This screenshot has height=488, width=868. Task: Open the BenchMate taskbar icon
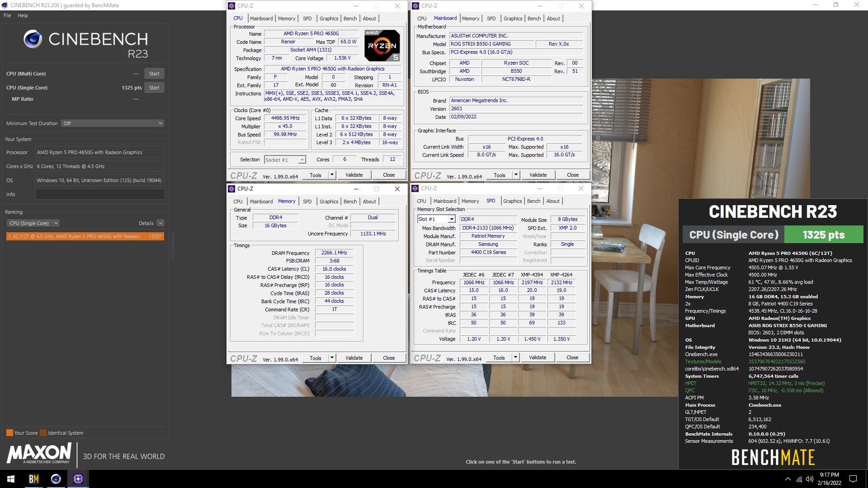[34, 479]
